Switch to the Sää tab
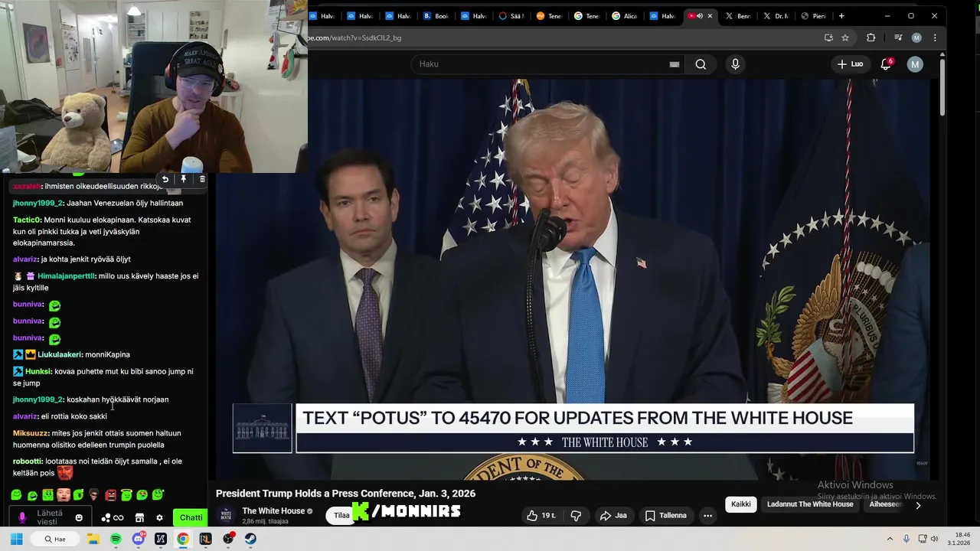 coord(511,16)
